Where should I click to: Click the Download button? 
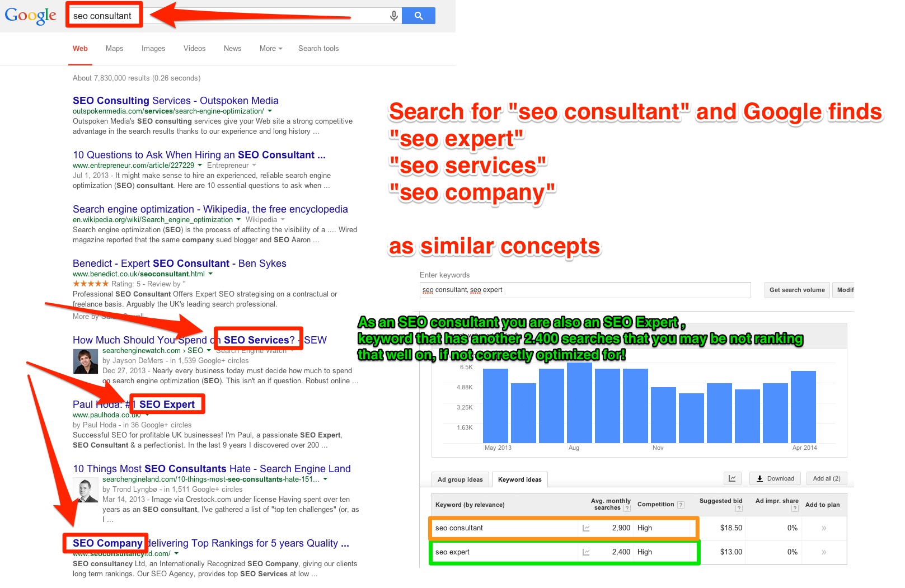point(775,478)
